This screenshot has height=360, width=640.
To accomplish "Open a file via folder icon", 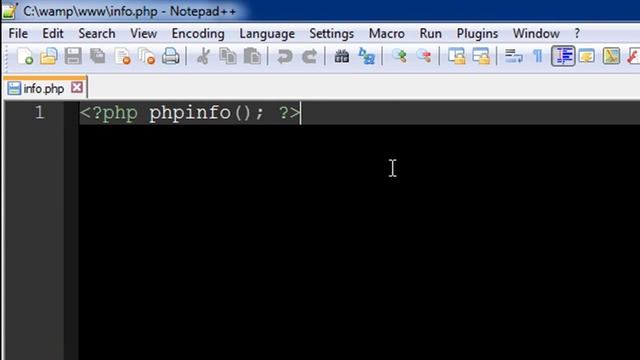I will [49, 56].
